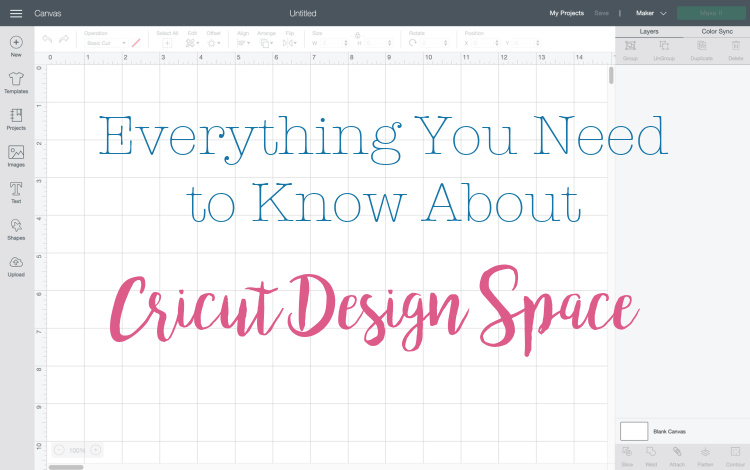The image size is (750, 470).
Task: Open the Projects library
Action: coord(16,120)
